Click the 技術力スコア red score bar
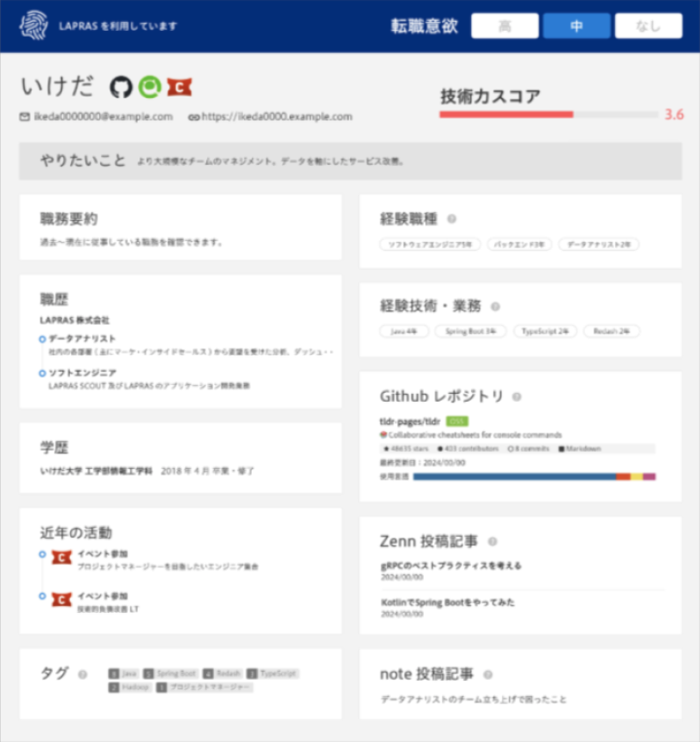The image size is (700, 742). pyautogui.click(x=506, y=114)
